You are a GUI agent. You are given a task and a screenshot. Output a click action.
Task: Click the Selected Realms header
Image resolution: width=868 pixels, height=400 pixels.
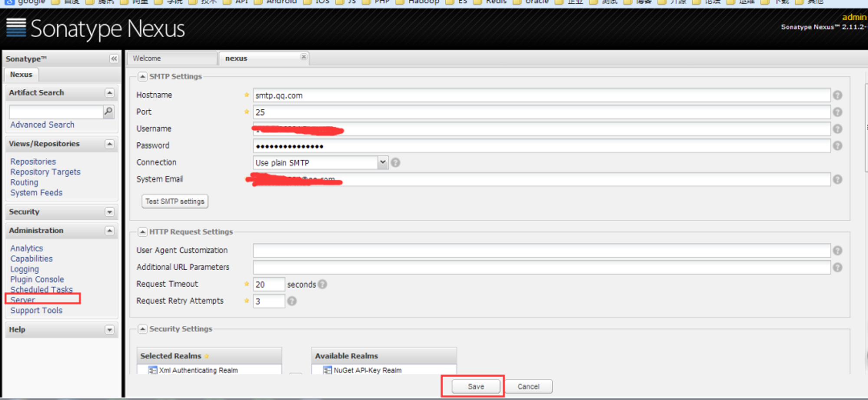209,356
